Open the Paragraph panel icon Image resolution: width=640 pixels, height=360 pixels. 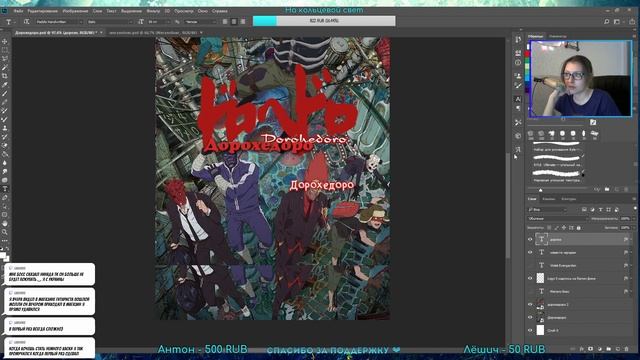[x=518, y=108]
